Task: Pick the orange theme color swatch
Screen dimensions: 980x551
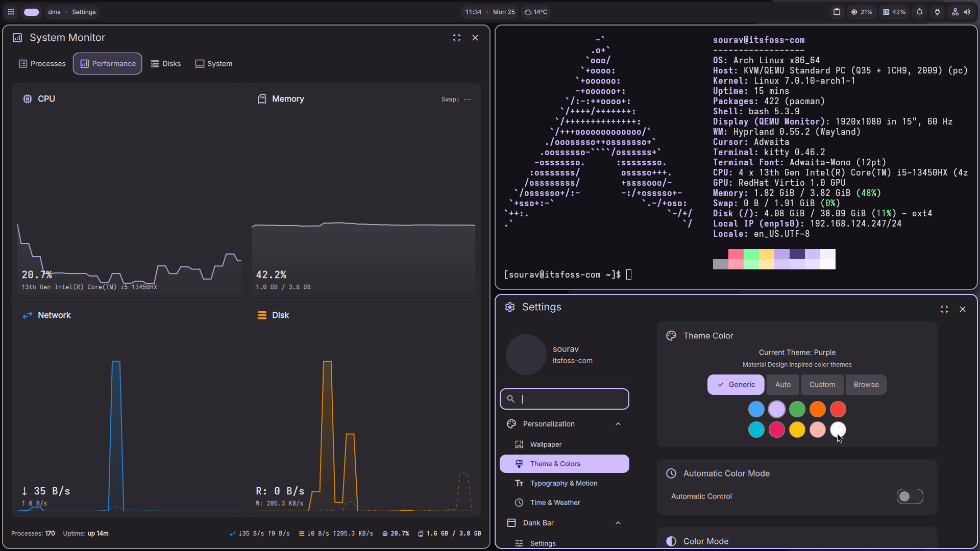Action: click(x=818, y=409)
